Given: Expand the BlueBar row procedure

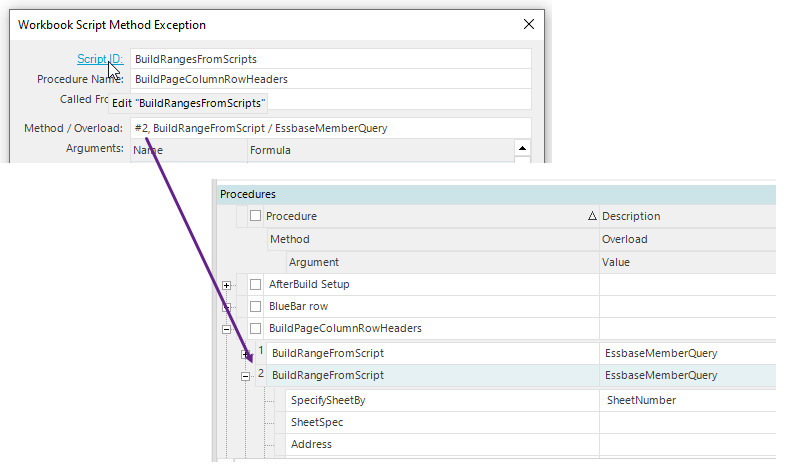Looking at the screenshot, I should [x=226, y=307].
